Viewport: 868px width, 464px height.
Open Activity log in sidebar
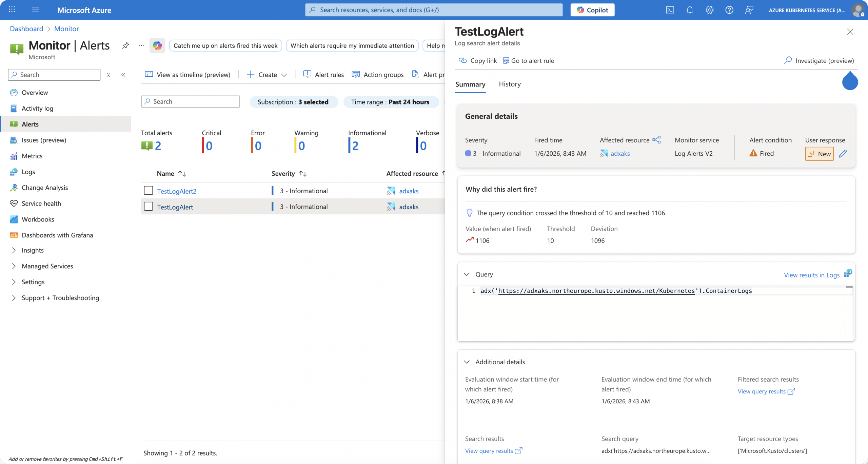pyautogui.click(x=37, y=108)
